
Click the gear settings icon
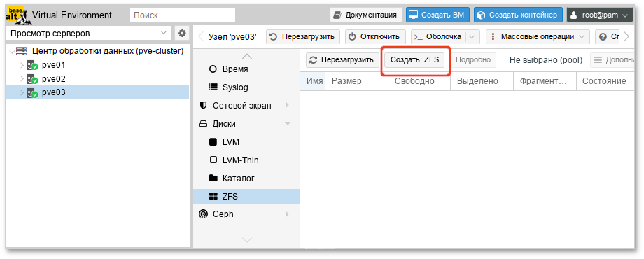pos(181,33)
